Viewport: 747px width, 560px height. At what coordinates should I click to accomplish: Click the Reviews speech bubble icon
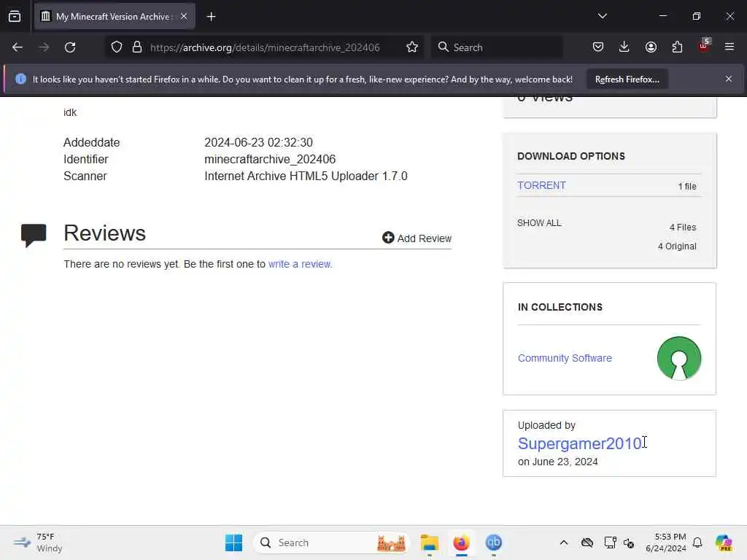point(34,236)
